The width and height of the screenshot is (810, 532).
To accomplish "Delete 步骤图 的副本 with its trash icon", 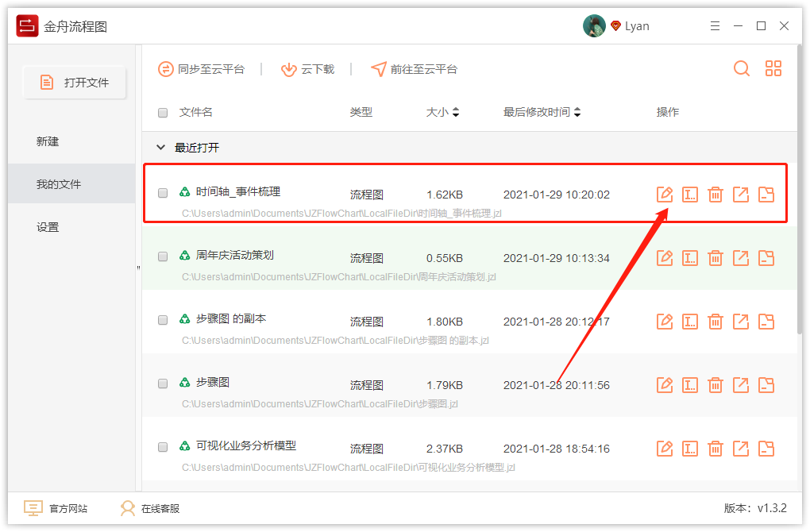I will click(x=715, y=322).
